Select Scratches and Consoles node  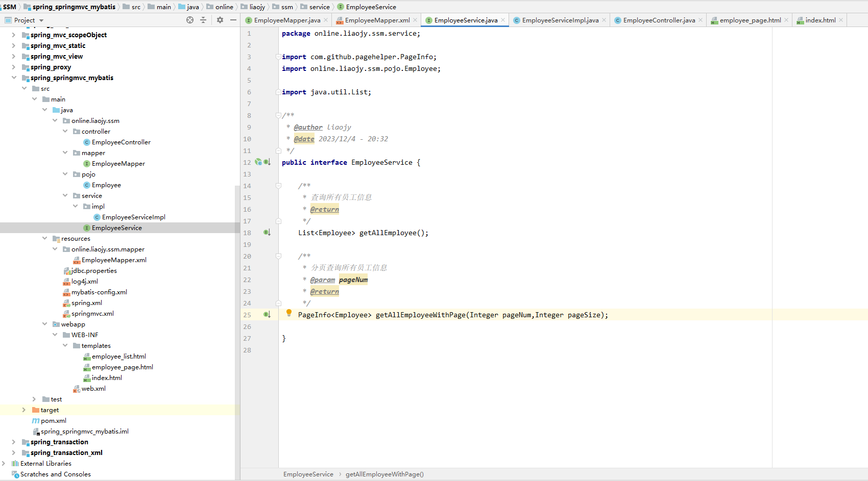(x=55, y=474)
